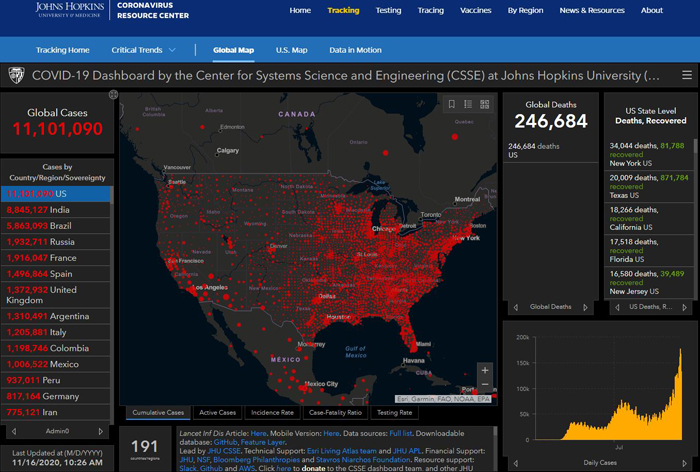
Task: Select the Testing Rate map tab
Action: [x=394, y=413]
